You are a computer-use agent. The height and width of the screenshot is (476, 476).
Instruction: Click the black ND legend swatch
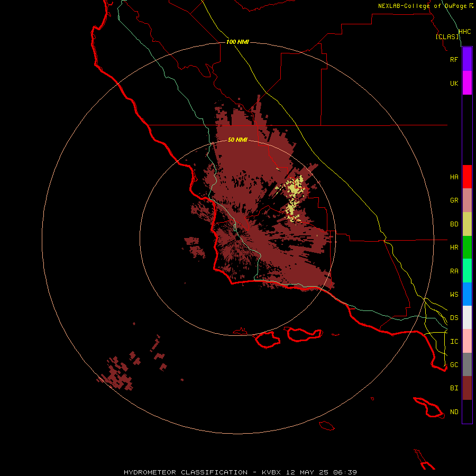coord(467,411)
